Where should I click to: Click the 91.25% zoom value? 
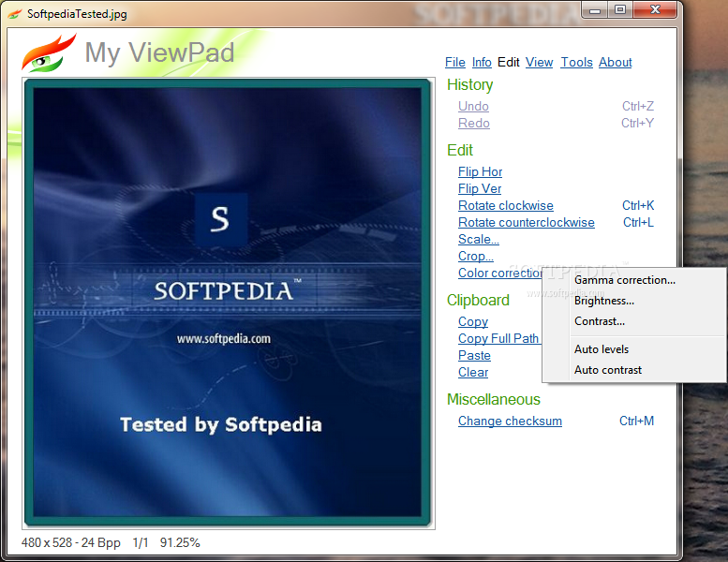180,542
